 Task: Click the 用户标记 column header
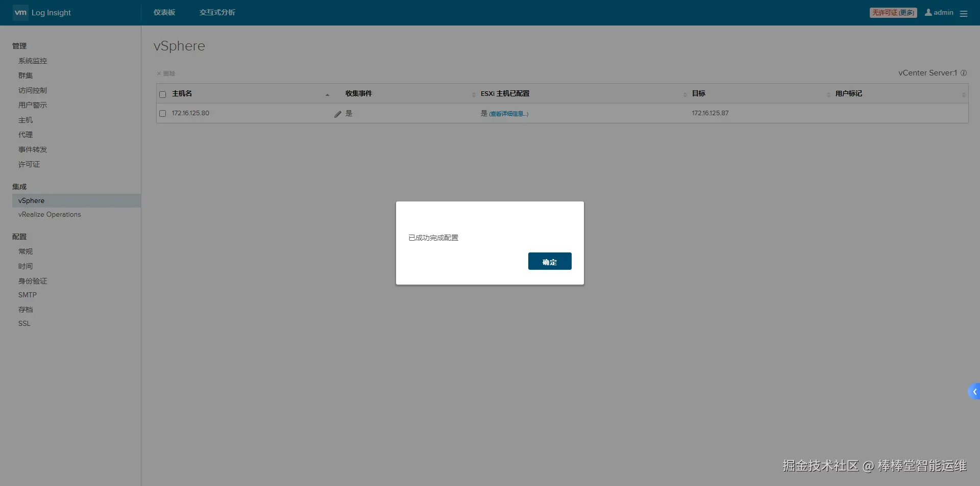(849, 94)
